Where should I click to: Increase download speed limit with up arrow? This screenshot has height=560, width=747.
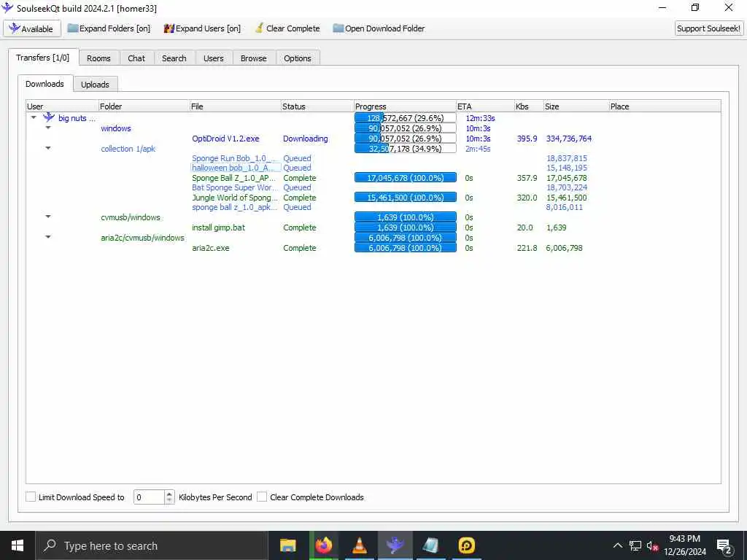pos(169,494)
